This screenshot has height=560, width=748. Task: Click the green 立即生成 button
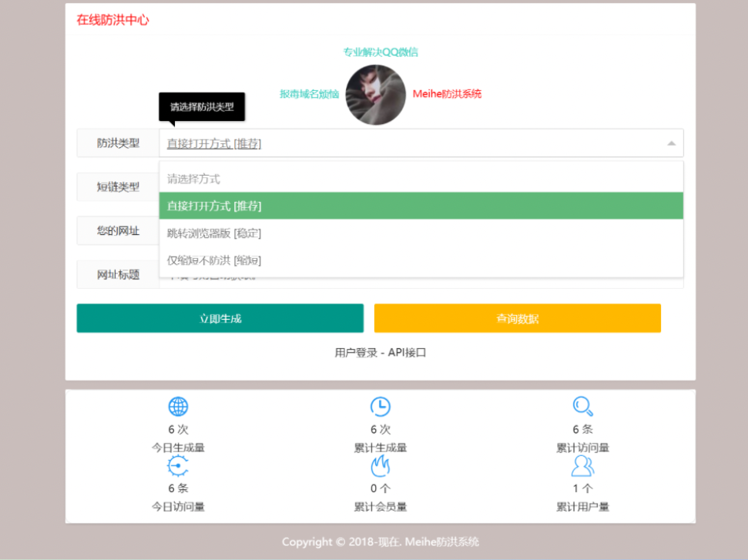click(x=220, y=317)
